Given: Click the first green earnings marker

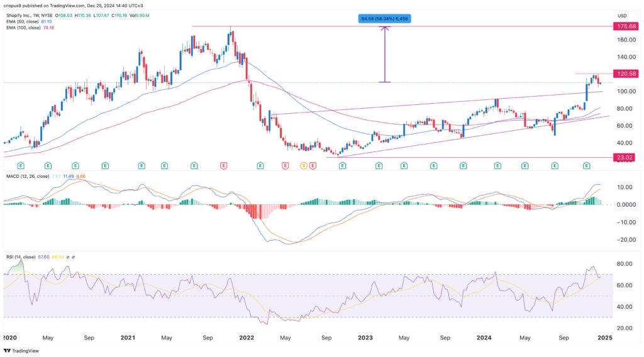Looking at the screenshot, I should point(20,166).
